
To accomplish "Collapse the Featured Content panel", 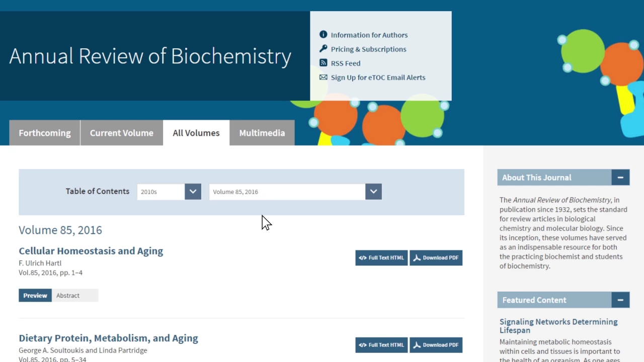I will [620, 300].
